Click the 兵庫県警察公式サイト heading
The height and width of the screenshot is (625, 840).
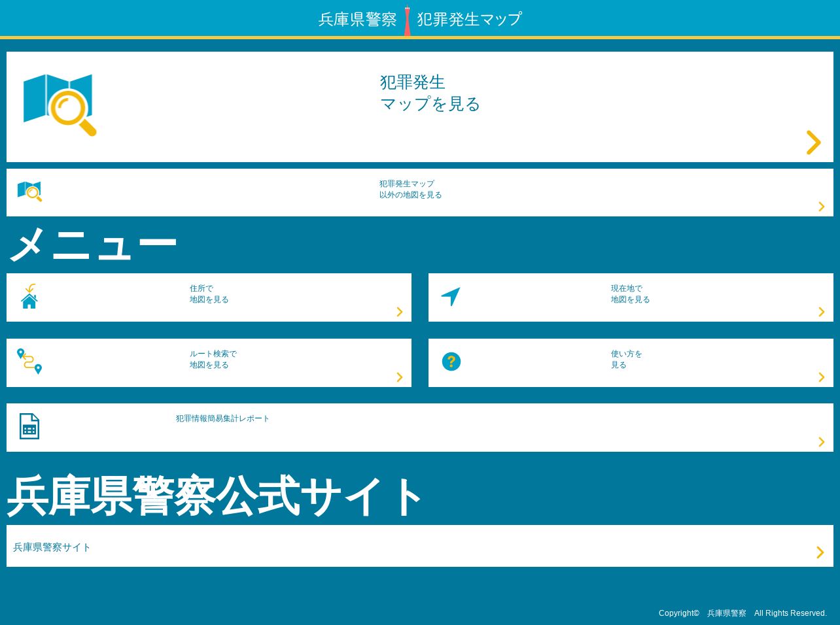point(215,496)
